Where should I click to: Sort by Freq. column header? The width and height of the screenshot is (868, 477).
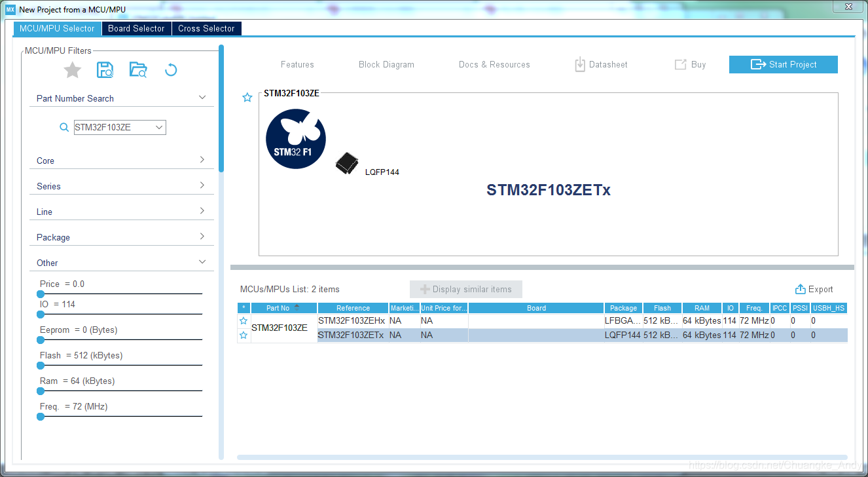click(x=754, y=308)
